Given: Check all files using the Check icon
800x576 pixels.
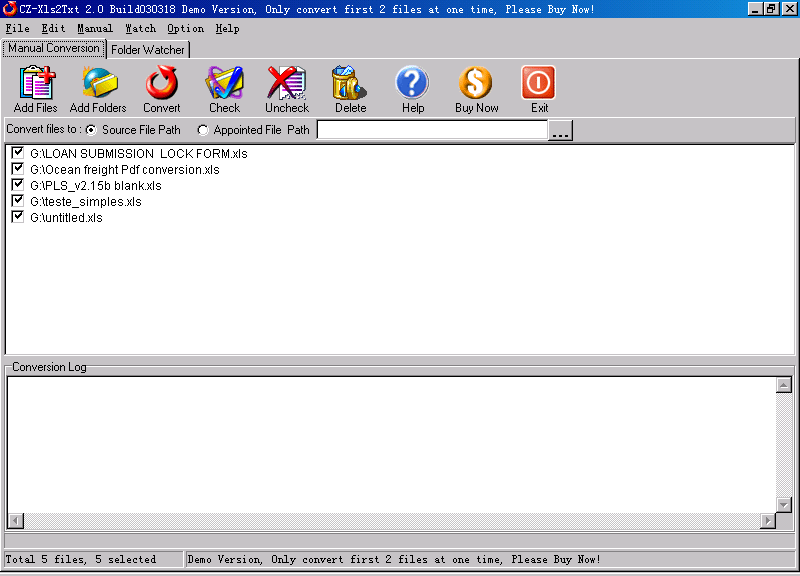Looking at the screenshot, I should (x=224, y=83).
